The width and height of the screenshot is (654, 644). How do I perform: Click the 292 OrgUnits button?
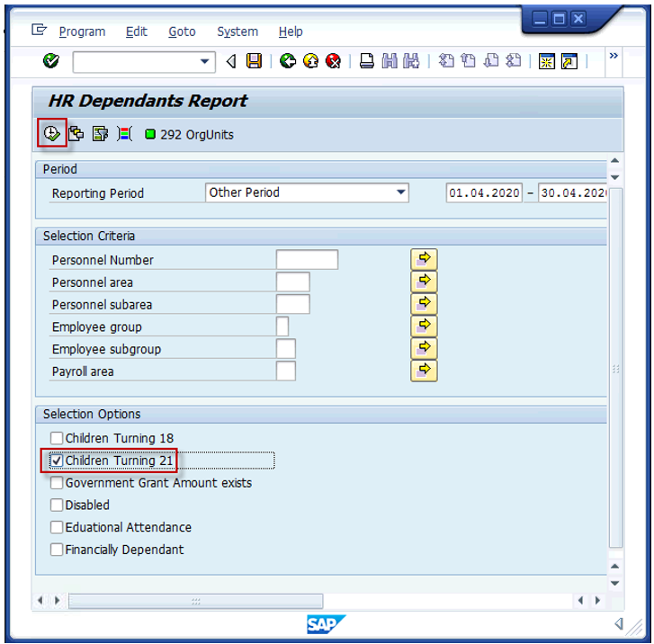[x=189, y=135]
